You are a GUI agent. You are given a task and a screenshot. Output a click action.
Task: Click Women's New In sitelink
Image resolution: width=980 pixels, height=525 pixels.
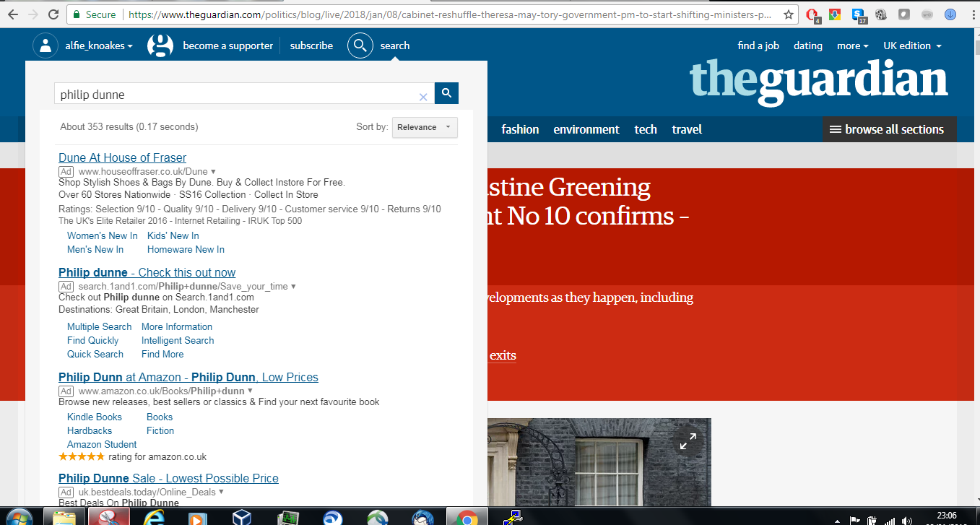click(103, 235)
